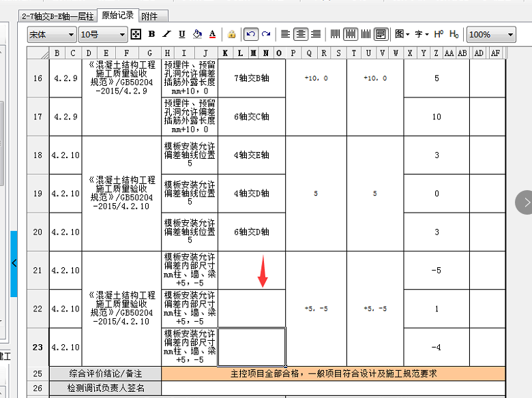Screen dimensions: 532x398
Task: Align cell text to the left
Action: point(285,34)
